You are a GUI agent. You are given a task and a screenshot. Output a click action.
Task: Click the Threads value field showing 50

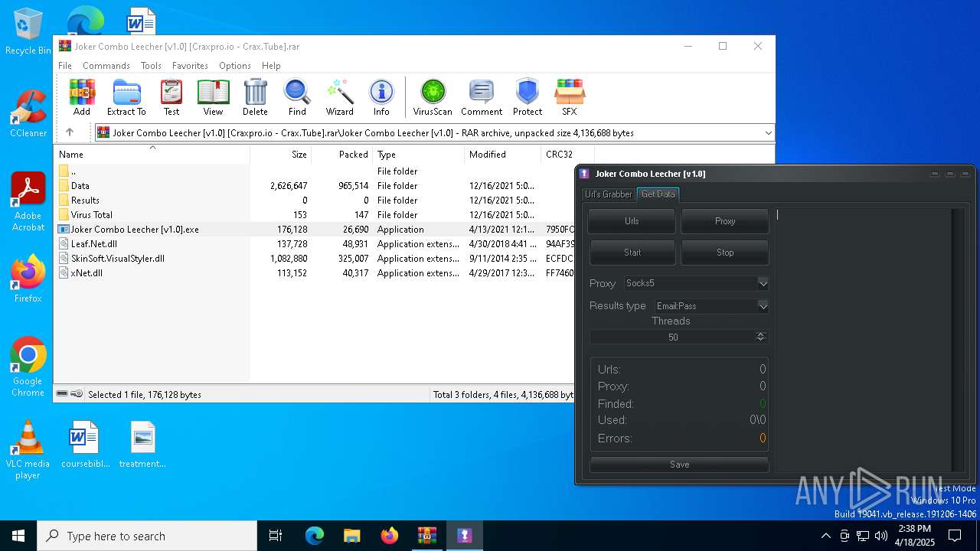(x=673, y=337)
